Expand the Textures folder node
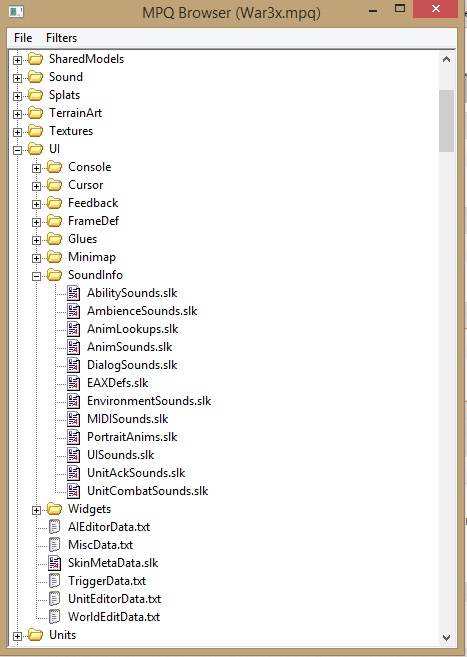The image size is (467, 657). click(x=17, y=132)
